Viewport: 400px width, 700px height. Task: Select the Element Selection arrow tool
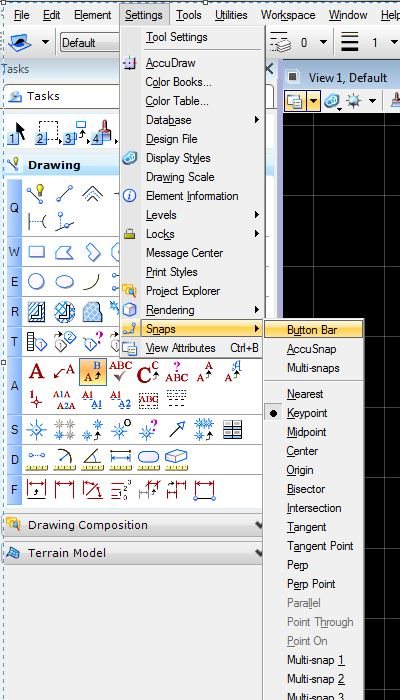coord(17,133)
